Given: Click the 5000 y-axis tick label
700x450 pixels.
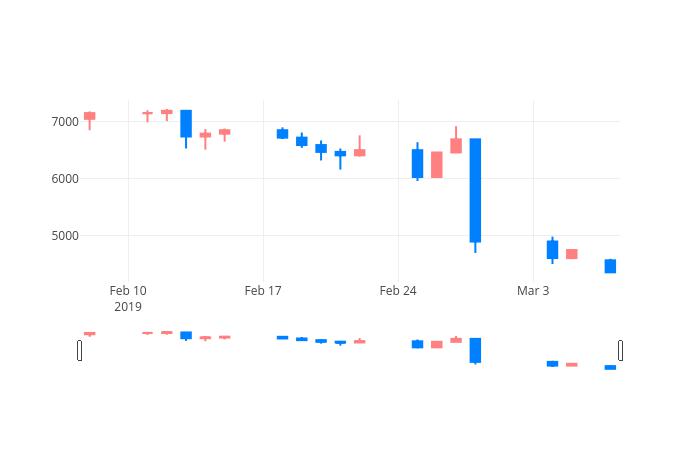Looking at the screenshot, I should coord(65,236).
